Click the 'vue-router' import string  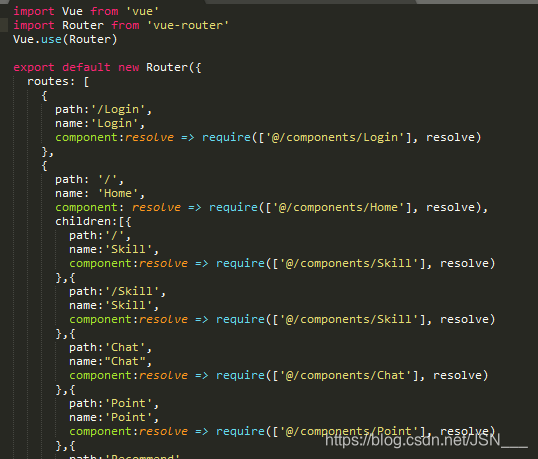(188, 25)
